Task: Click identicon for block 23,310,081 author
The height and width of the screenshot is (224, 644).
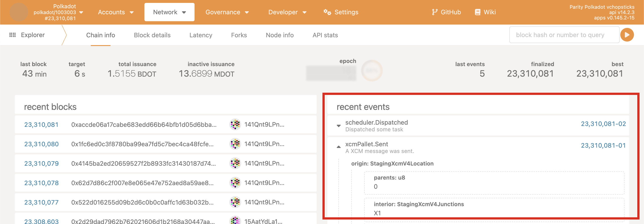Action: click(x=235, y=124)
